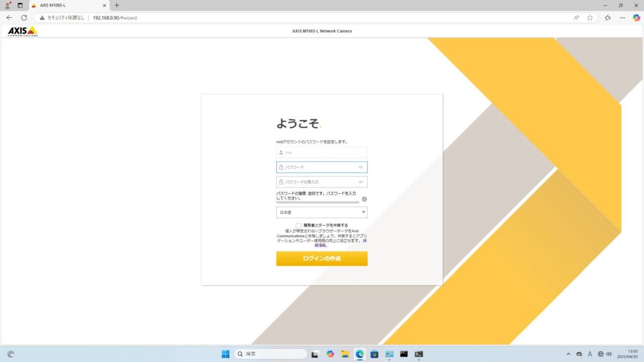
Task: Open volume control from speaker icon
Action: click(x=609, y=354)
